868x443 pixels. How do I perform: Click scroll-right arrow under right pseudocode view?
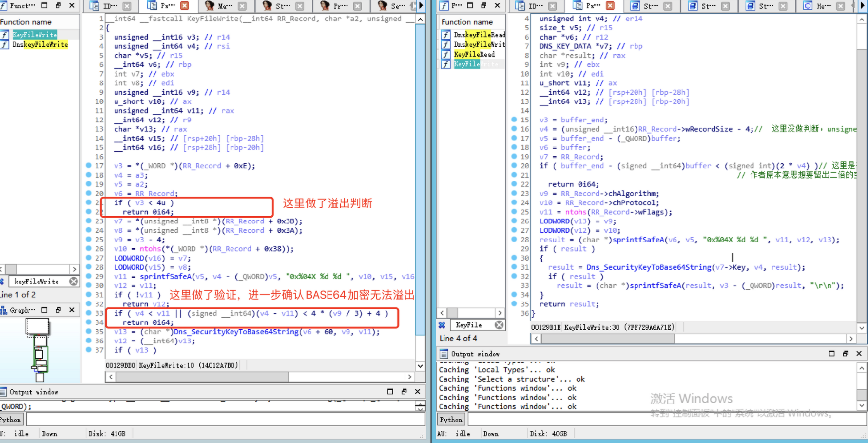pos(851,339)
